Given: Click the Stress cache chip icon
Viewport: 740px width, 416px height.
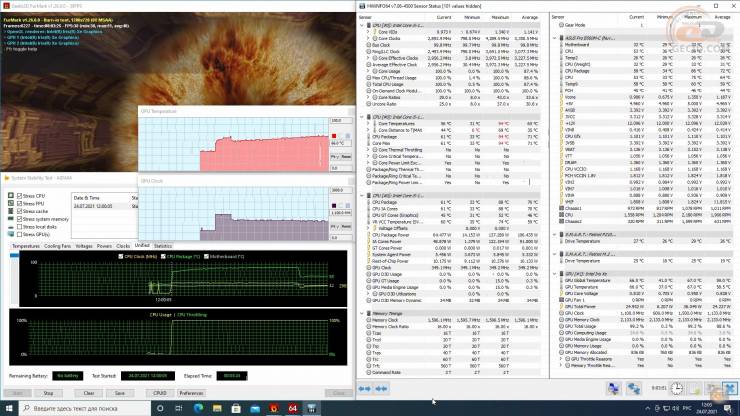Looking at the screenshot, I should pyautogui.click(x=11, y=211).
